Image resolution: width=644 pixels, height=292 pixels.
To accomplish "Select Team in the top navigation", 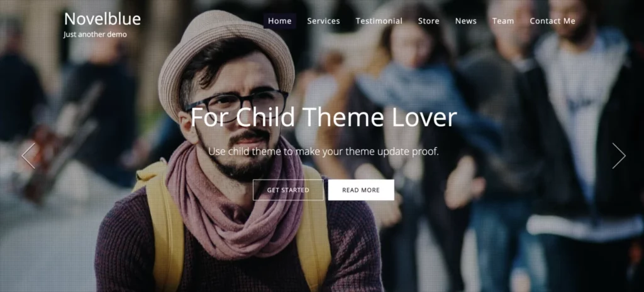I will tap(503, 21).
